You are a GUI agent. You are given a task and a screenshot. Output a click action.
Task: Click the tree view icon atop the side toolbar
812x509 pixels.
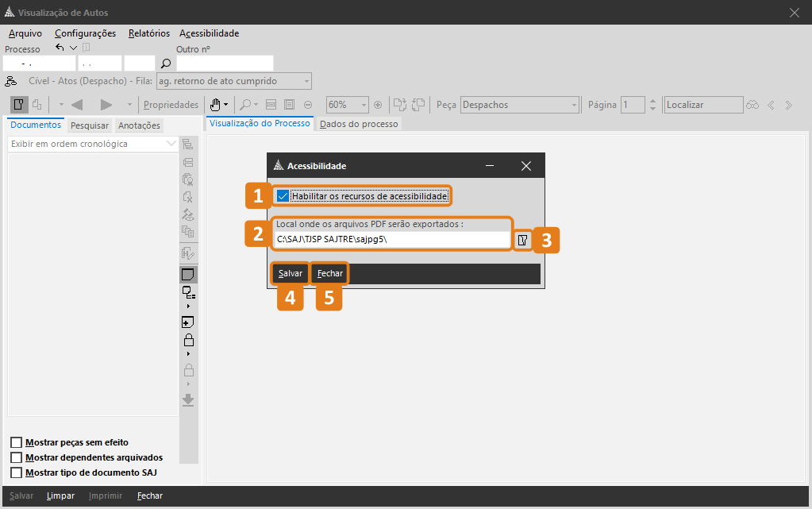tap(188, 145)
